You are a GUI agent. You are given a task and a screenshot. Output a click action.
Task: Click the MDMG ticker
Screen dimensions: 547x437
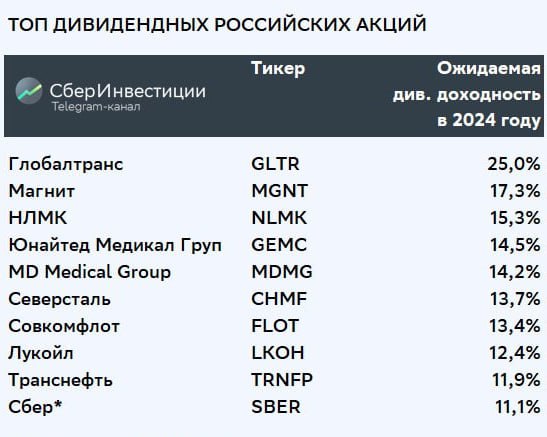(282, 272)
